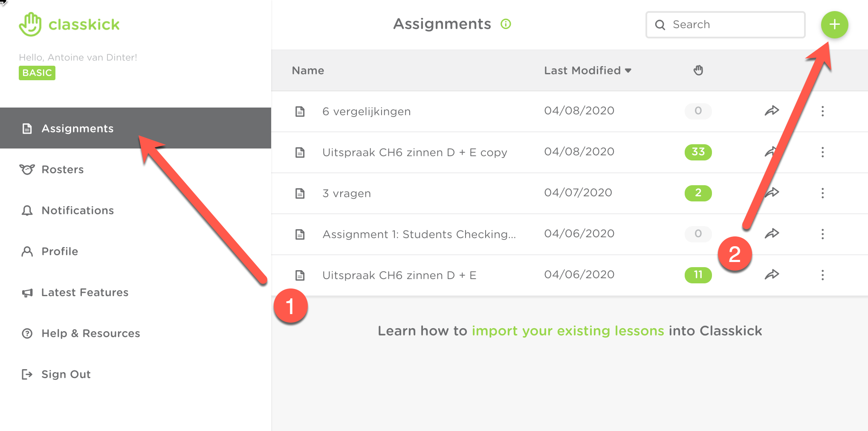The height and width of the screenshot is (431, 868).
Task: Click the info icon beside Assignments title
Action: (506, 24)
